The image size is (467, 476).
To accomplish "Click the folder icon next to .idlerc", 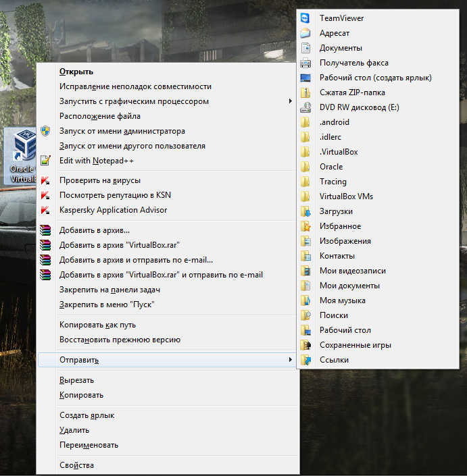I will point(305,137).
